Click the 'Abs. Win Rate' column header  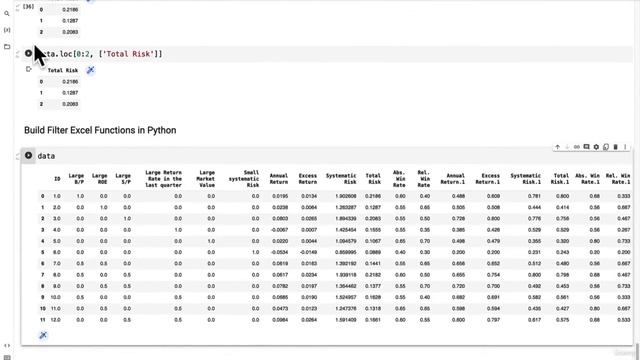399,179
